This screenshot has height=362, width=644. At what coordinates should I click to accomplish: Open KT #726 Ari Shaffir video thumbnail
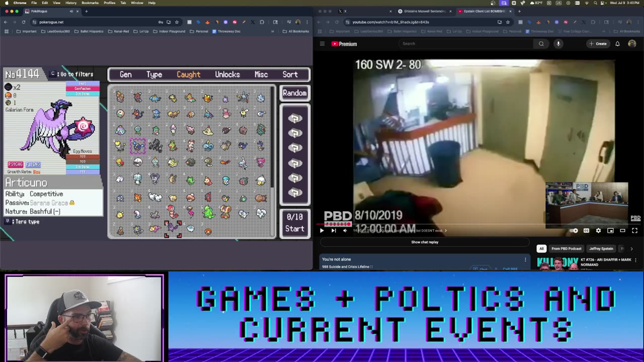tap(557, 263)
